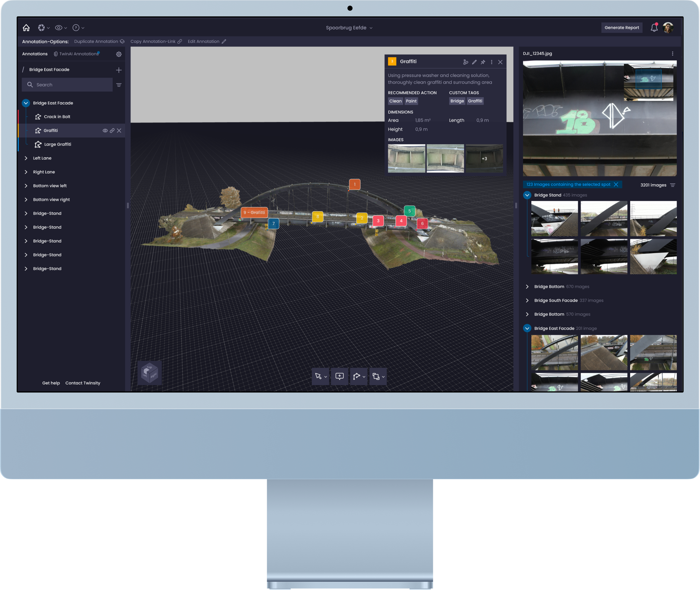Collapse the Bridge Stand image group

(x=527, y=195)
